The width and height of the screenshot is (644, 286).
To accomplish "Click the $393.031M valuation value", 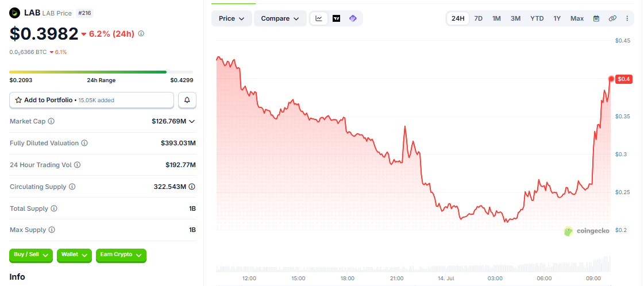I will click(178, 143).
